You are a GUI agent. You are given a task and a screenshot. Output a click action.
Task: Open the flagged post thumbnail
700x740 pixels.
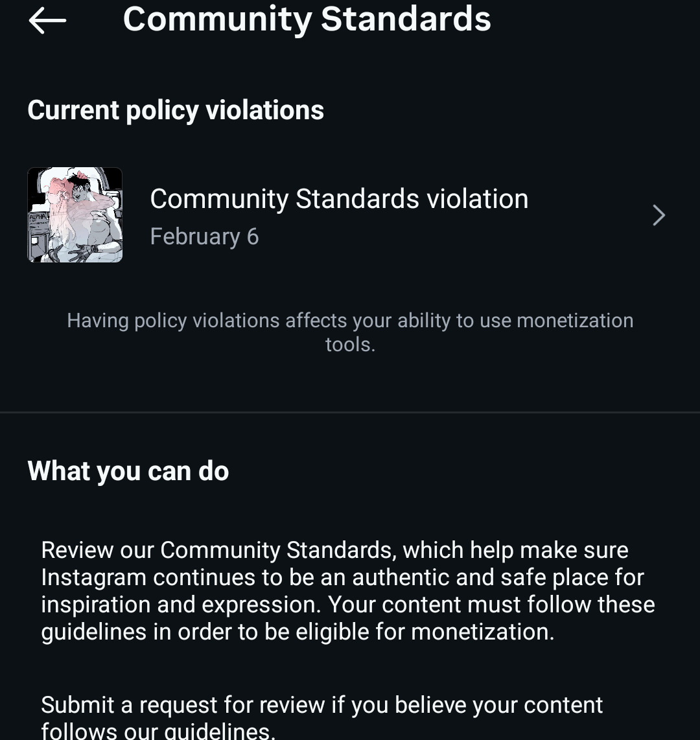(x=75, y=215)
